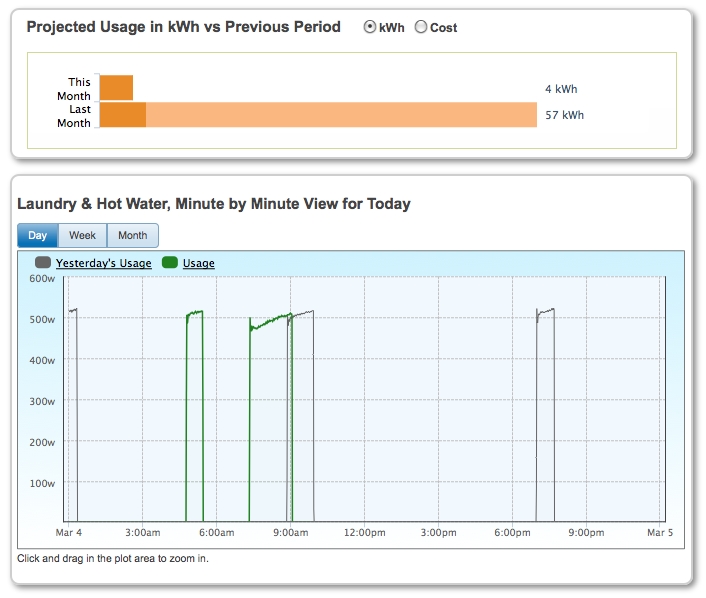Click the 57 kWh value label
This screenshot has width=706, height=598.
(x=564, y=115)
